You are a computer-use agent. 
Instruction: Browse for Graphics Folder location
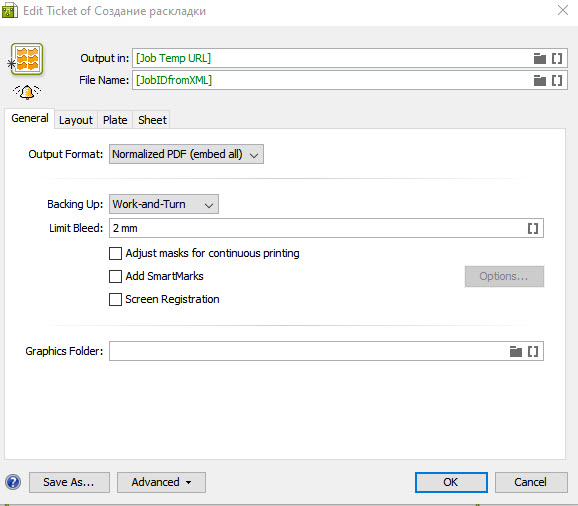[x=516, y=351]
